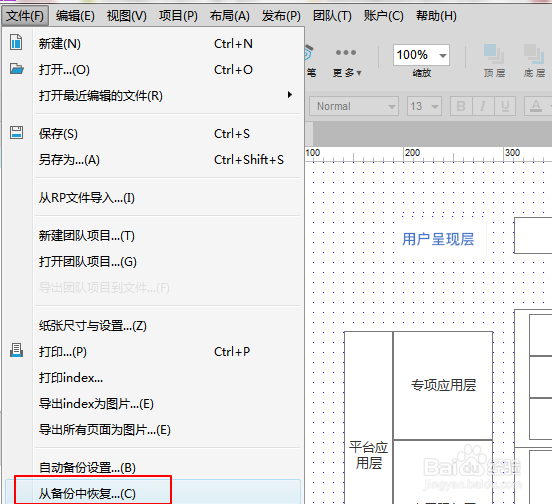This screenshot has height=504, width=552.
Task: Select 另存为...(A) menu item
Action: pyautogui.click(x=153, y=160)
